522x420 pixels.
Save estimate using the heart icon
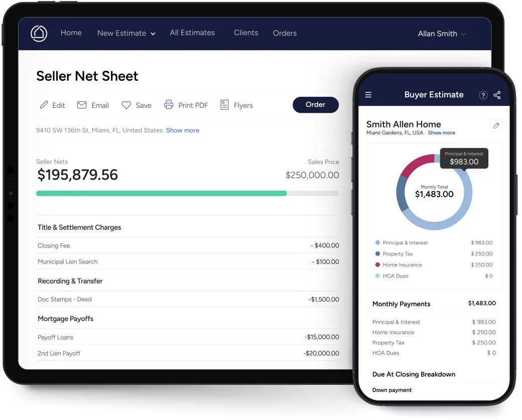click(x=126, y=105)
